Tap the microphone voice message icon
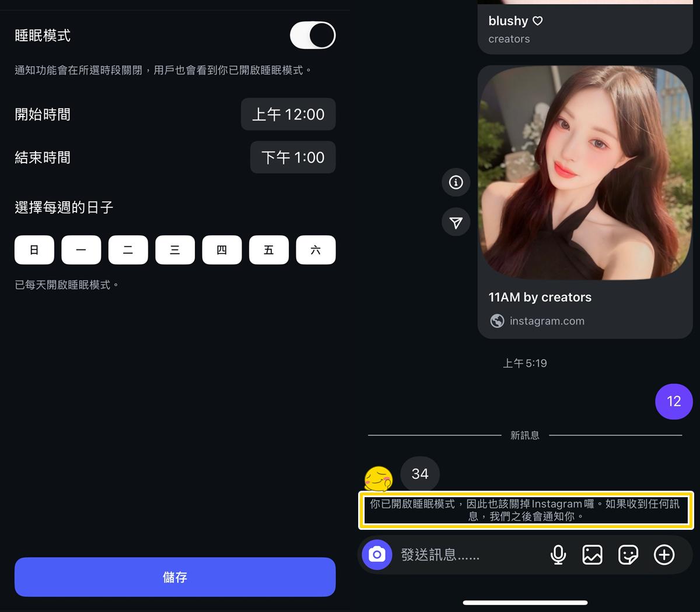This screenshot has width=700, height=612. [558, 555]
